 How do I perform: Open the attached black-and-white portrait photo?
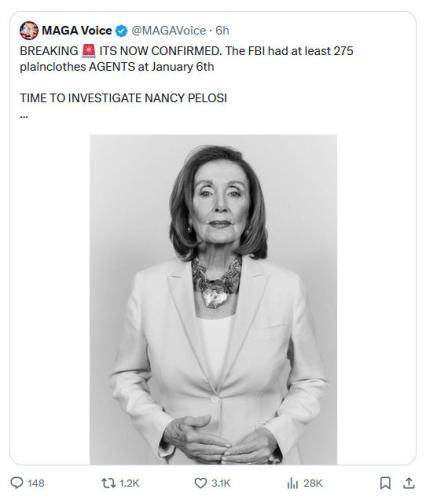coord(213,299)
